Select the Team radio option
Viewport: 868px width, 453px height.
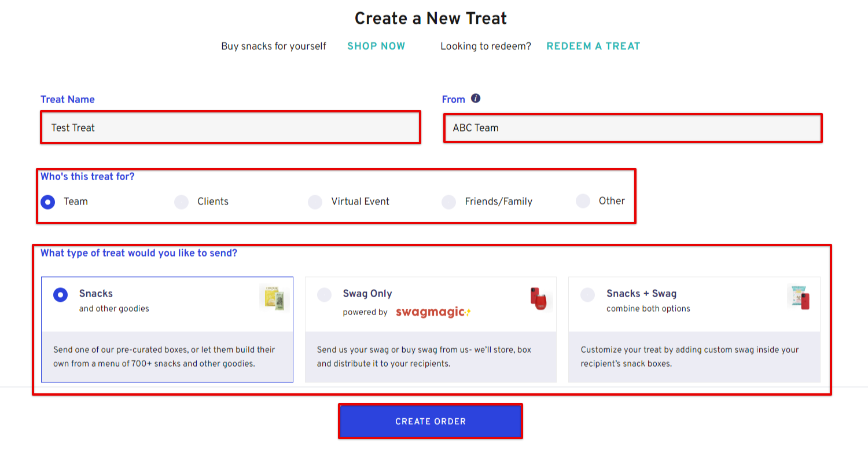(47, 202)
